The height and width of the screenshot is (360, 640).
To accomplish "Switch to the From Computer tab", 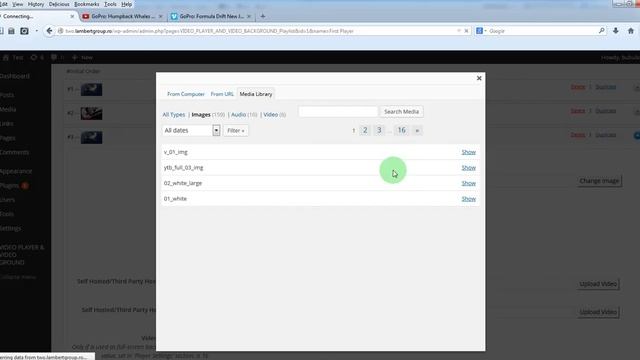I will point(186,94).
